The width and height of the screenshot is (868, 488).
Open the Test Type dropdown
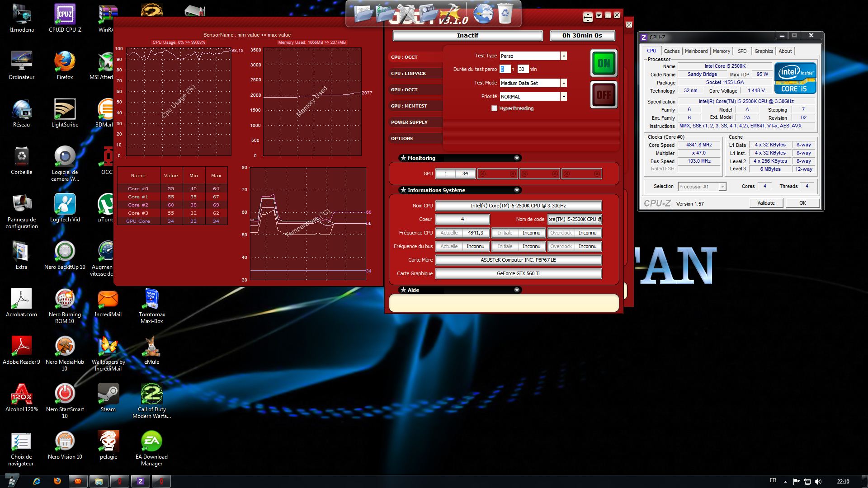pyautogui.click(x=563, y=56)
